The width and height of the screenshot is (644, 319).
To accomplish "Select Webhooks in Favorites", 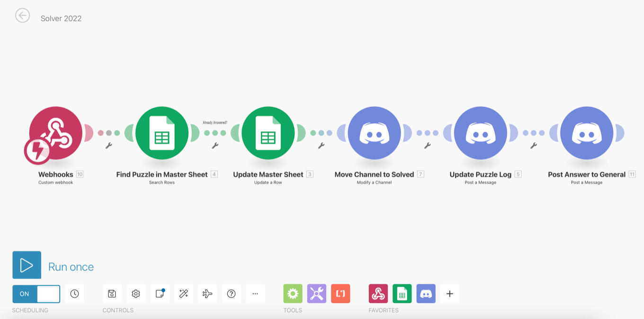I will tap(378, 294).
